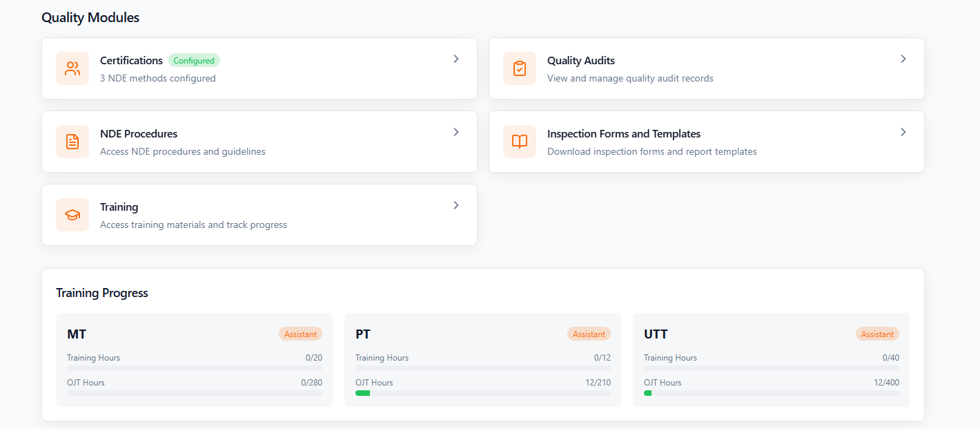Click 'View and manage quality audit records'
The width and height of the screenshot is (980, 429).
click(x=630, y=78)
